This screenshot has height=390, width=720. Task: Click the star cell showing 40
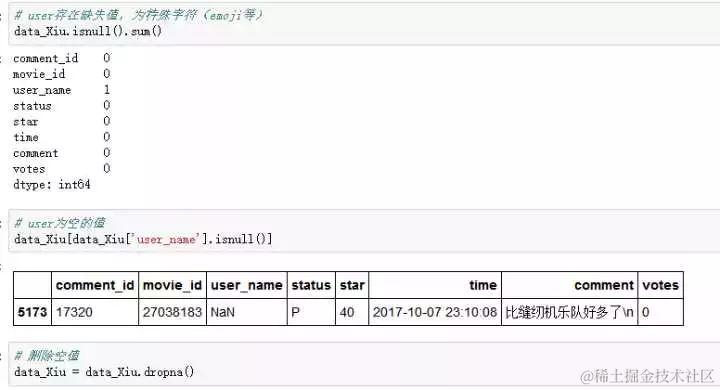(352, 312)
